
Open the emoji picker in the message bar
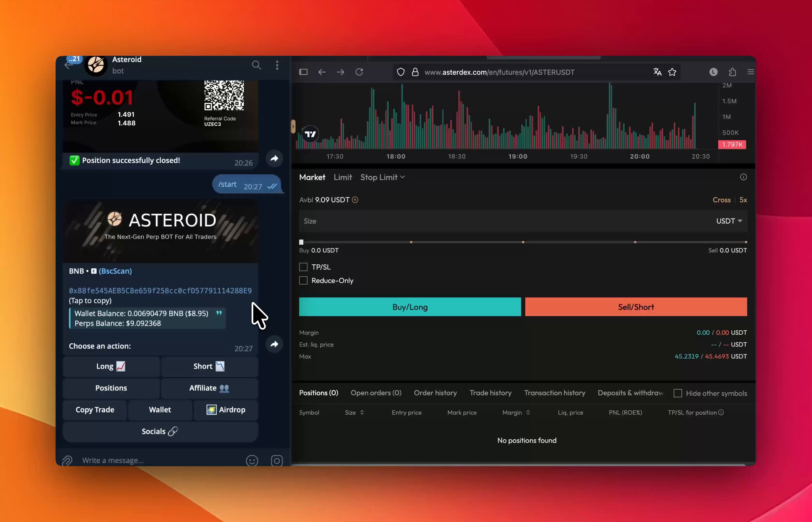click(x=252, y=460)
